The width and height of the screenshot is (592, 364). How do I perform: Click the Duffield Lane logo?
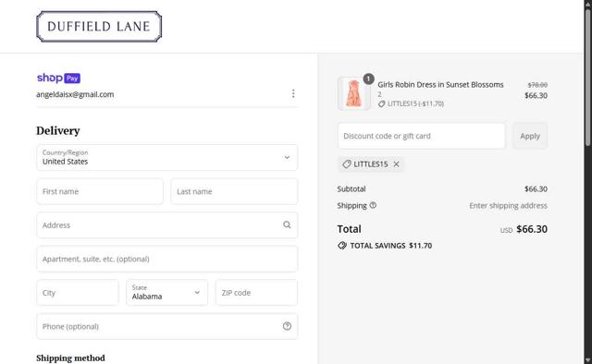(x=99, y=27)
